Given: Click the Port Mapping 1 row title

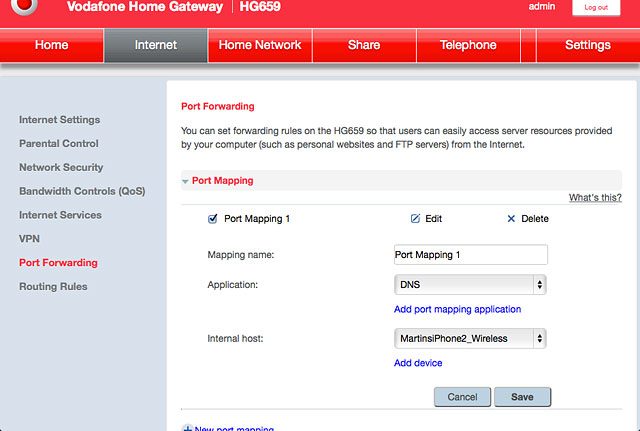Looking at the screenshot, I should click(257, 219).
